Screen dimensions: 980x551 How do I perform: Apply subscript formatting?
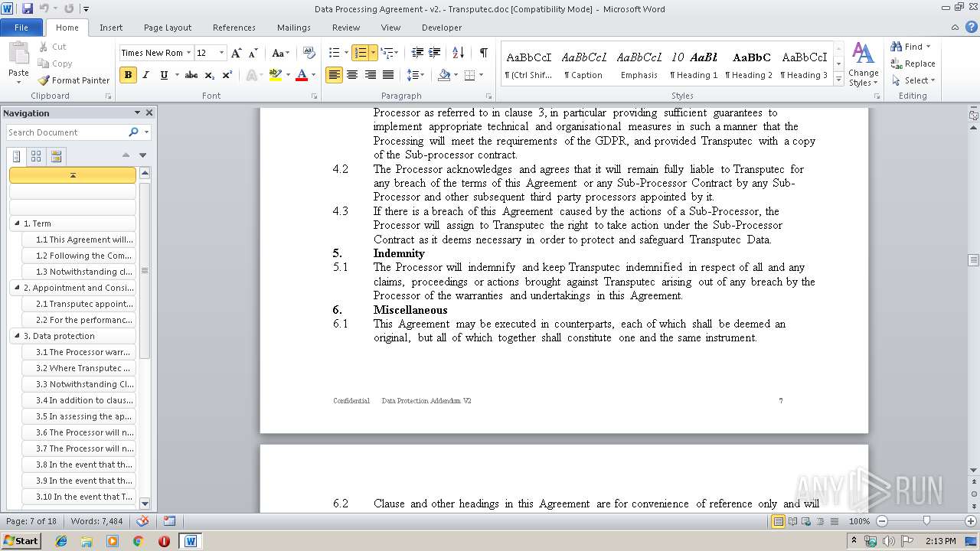(x=209, y=75)
